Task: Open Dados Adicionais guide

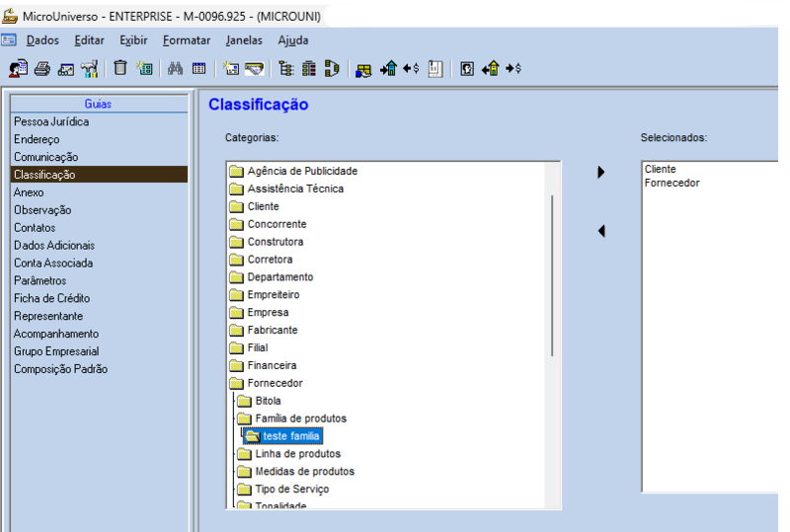Action: [x=99, y=245]
